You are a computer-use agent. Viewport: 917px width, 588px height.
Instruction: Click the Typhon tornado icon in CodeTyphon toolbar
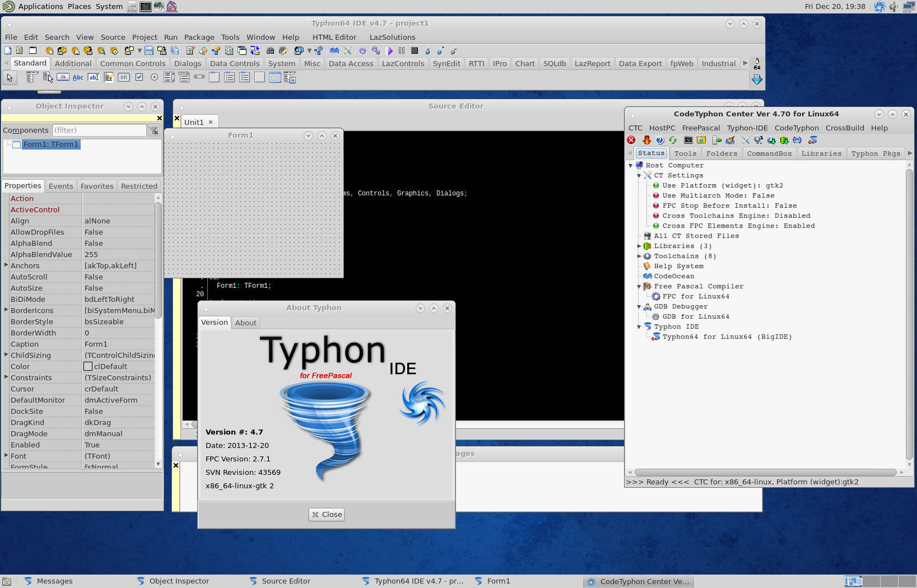pyautogui.click(x=813, y=140)
